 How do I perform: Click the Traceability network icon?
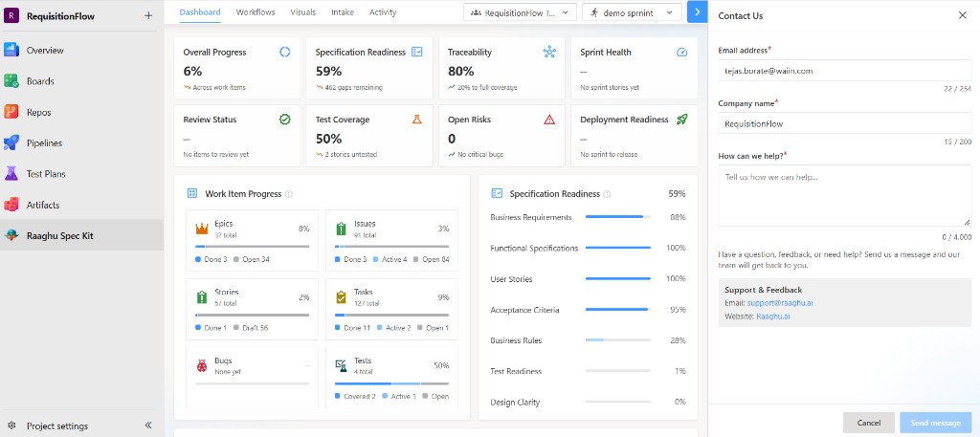pyautogui.click(x=549, y=52)
